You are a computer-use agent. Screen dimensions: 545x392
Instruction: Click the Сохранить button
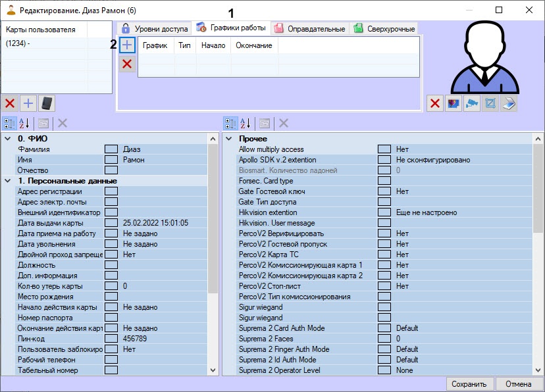pos(469,384)
